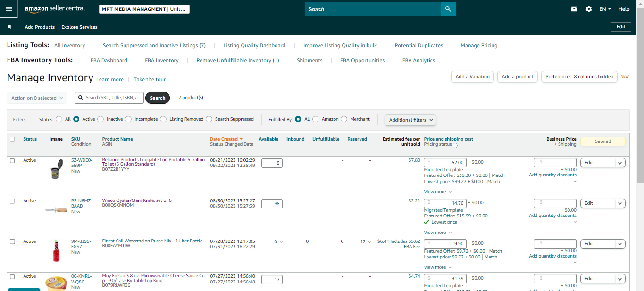
Task: Select the Listing Removed radio button
Action: pos(163,119)
